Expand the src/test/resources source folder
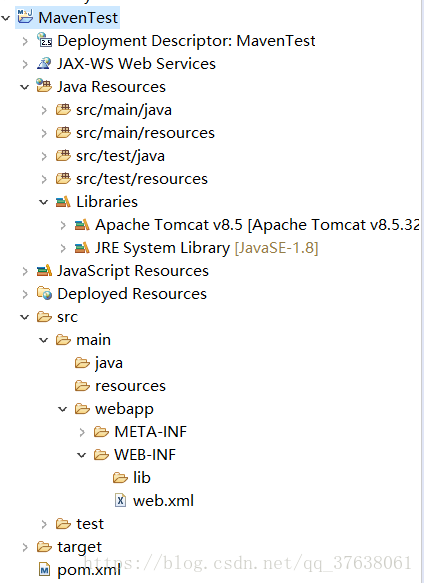 pyautogui.click(x=44, y=179)
